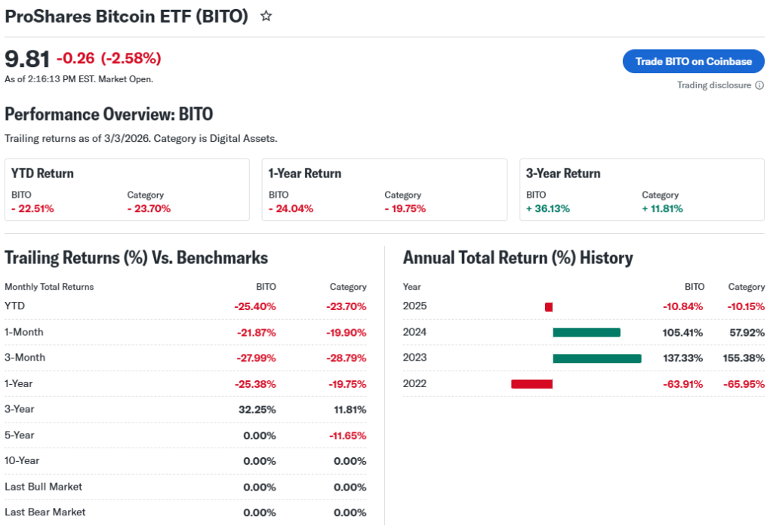Screen dimensions: 773x532
Task: Select the 3-Month trailing returns row
Action: [x=186, y=358]
